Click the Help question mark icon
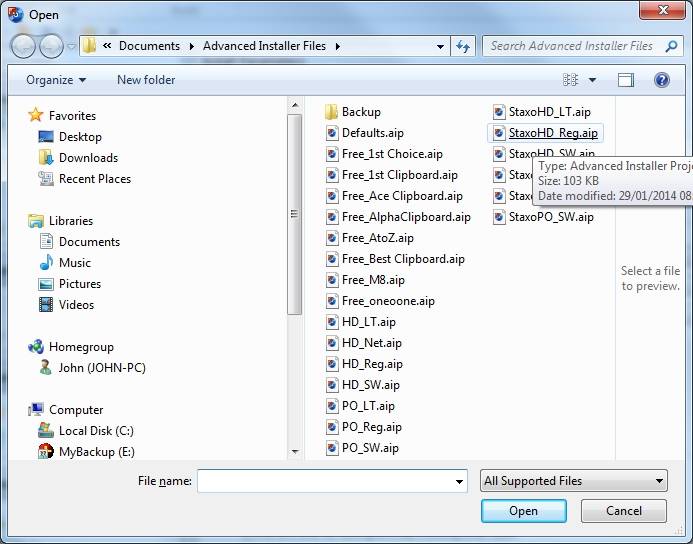Viewport: 693px width, 544px height. [x=661, y=80]
